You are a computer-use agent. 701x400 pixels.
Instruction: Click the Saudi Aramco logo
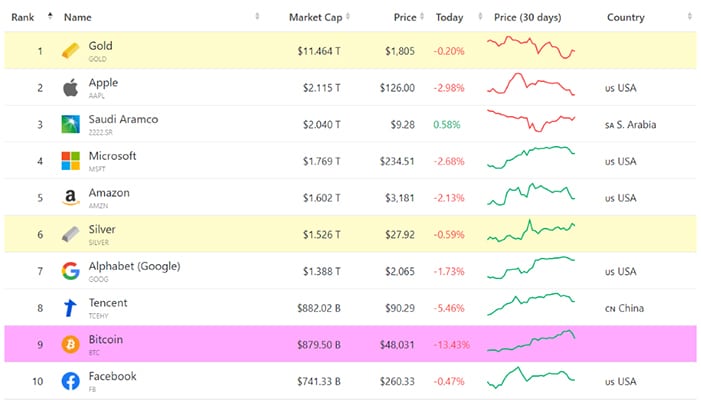click(70, 124)
